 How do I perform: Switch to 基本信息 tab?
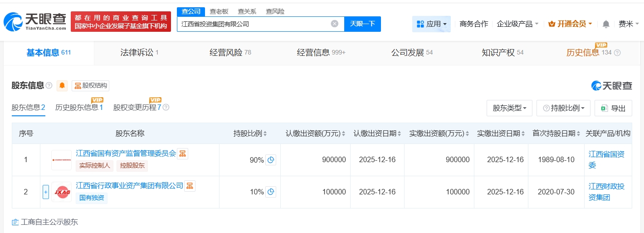[49, 53]
